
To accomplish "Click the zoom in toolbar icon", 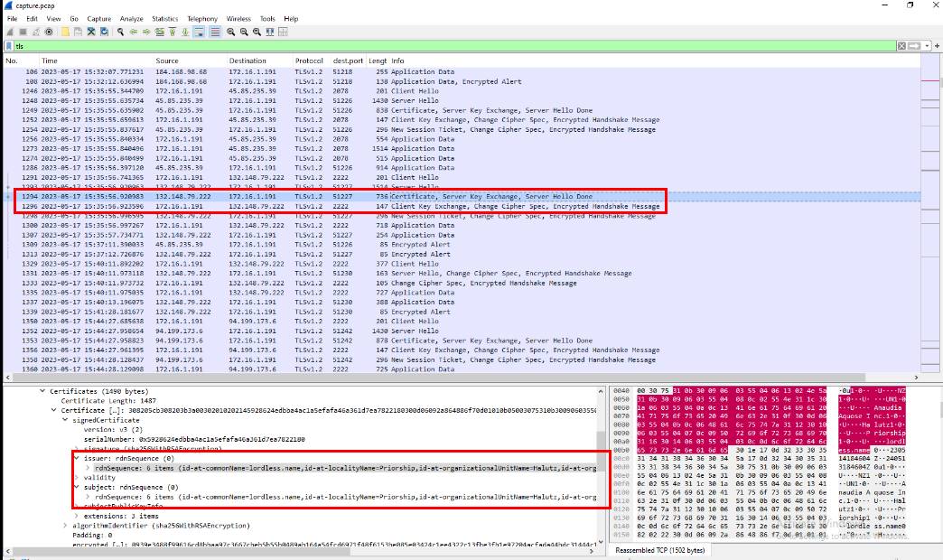I will tap(231, 32).
